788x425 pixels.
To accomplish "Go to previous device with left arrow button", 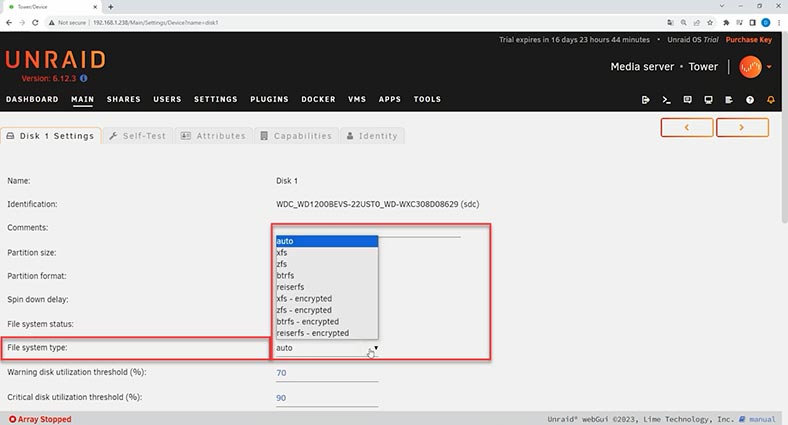I will pos(687,128).
